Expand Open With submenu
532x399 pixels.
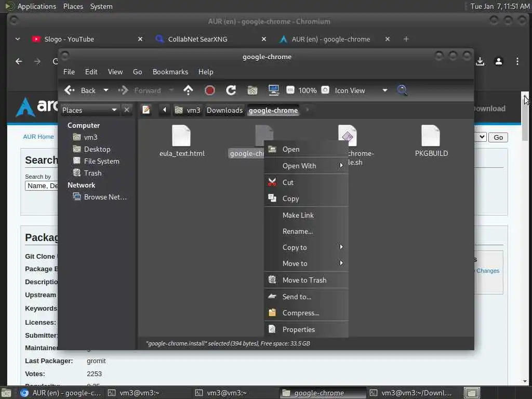306,166
